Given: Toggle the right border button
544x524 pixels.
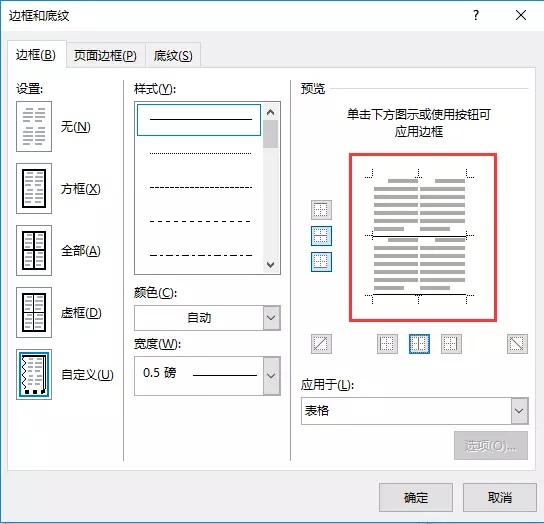Looking at the screenshot, I should coord(451,344).
